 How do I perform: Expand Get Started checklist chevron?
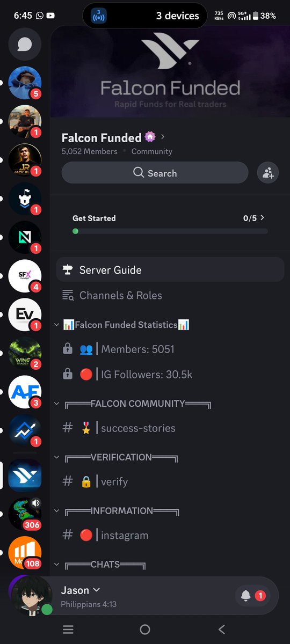pos(262,218)
